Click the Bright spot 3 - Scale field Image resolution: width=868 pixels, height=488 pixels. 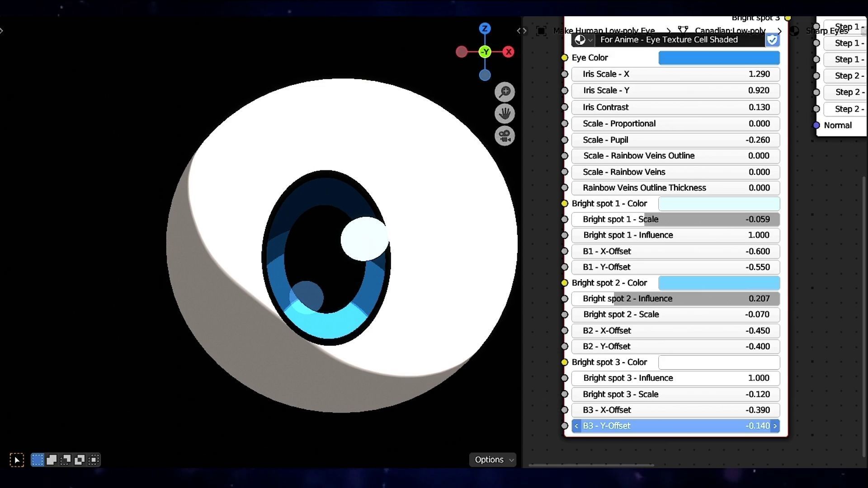[675, 394]
